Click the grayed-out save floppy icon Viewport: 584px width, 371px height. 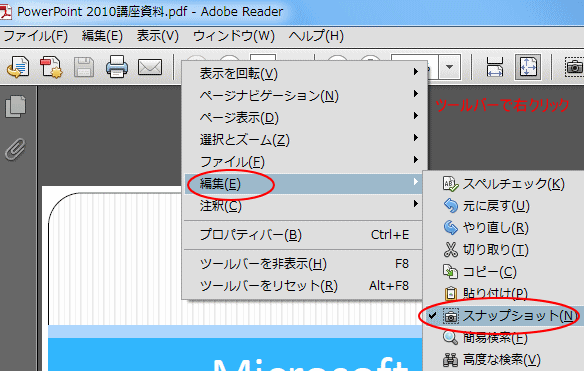click(84, 67)
